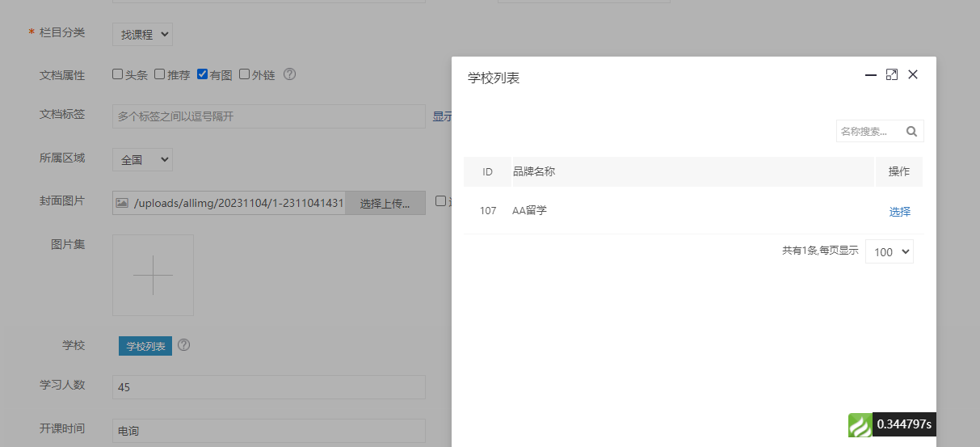
Task: Open the 栏目分类 dropdown showing 找课程
Action: (x=142, y=34)
